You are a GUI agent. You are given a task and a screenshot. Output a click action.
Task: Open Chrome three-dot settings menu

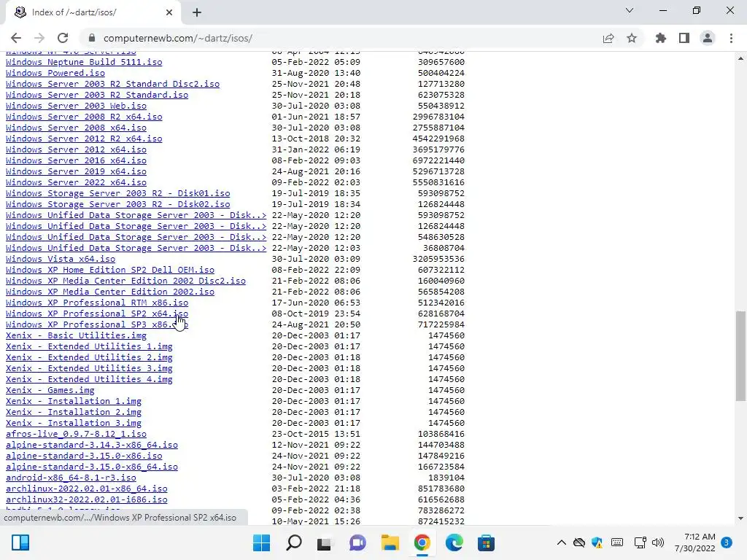pyautogui.click(x=731, y=38)
